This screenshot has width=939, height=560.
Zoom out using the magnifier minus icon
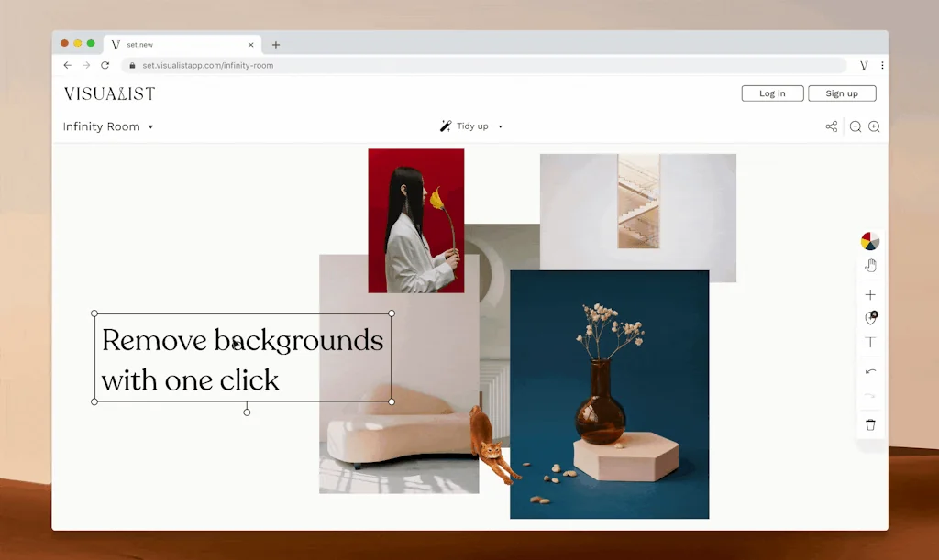click(855, 126)
